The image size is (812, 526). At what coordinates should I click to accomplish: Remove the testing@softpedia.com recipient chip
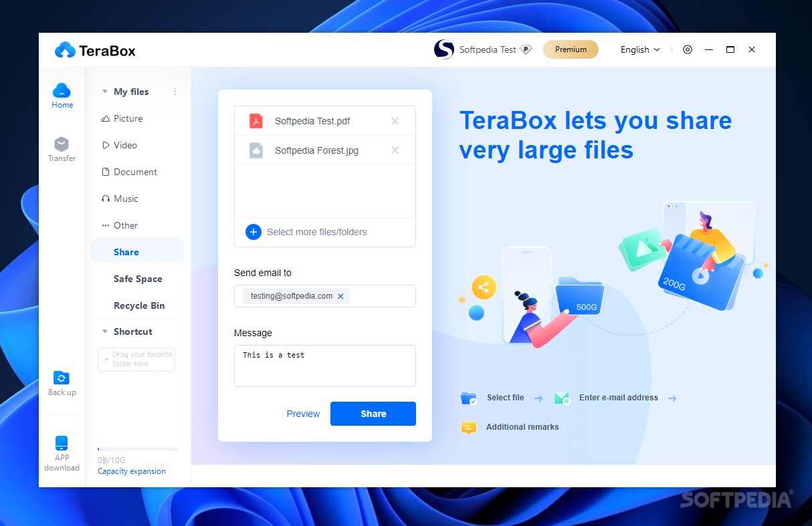[x=340, y=296]
